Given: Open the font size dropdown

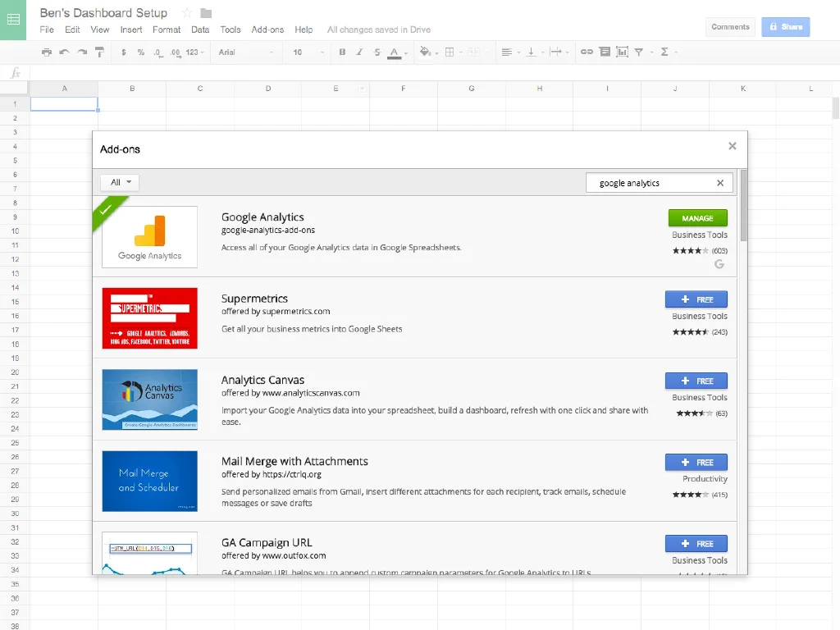Looking at the screenshot, I should click(x=302, y=52).
